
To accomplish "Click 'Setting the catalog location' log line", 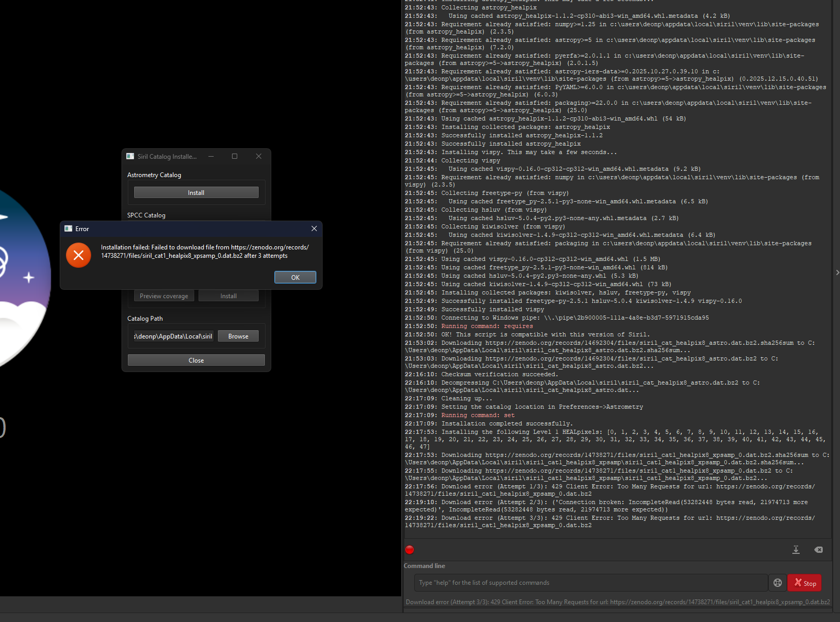I will [x=524, y=407].
